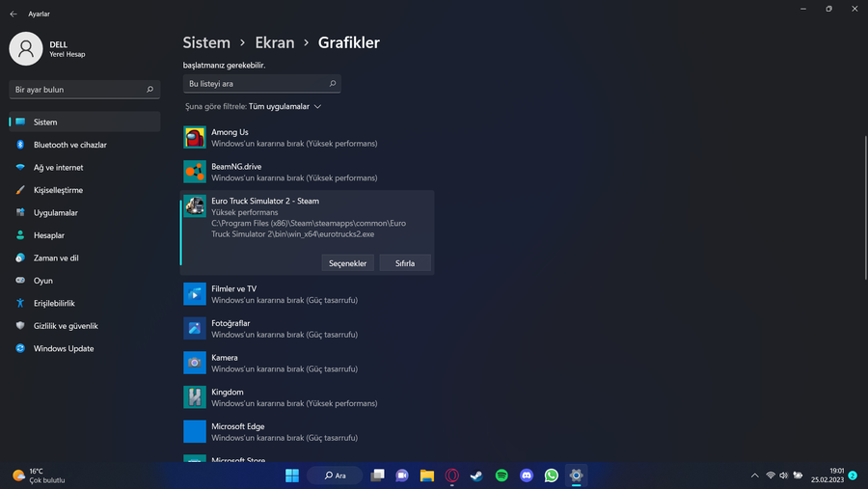Open the clock showing 19:01

[x=827, y=475]
